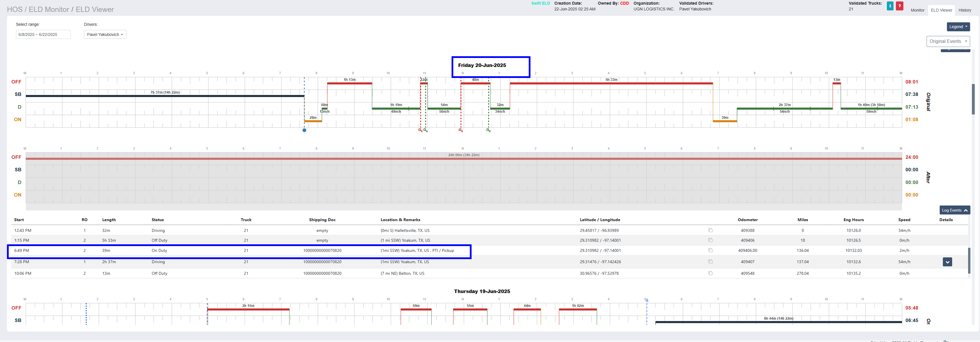Click the date range input field
Viewport: 980px width, 342px height.
tap(43, 34)
